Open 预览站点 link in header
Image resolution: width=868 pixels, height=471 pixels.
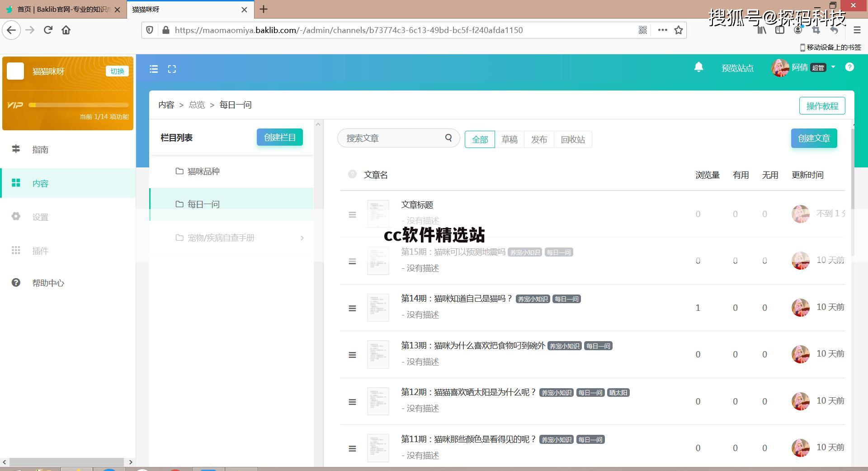point(737,68)
